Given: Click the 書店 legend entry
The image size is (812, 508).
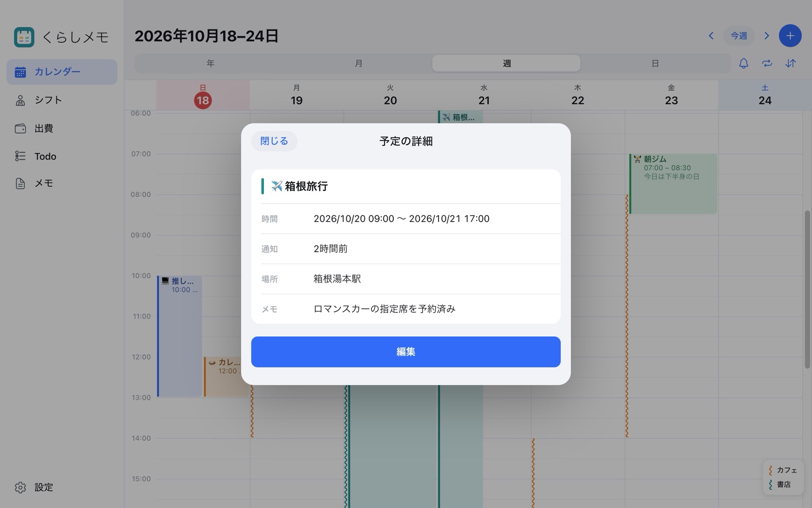Looking at the screenshot, I should [x=780, y=485].
